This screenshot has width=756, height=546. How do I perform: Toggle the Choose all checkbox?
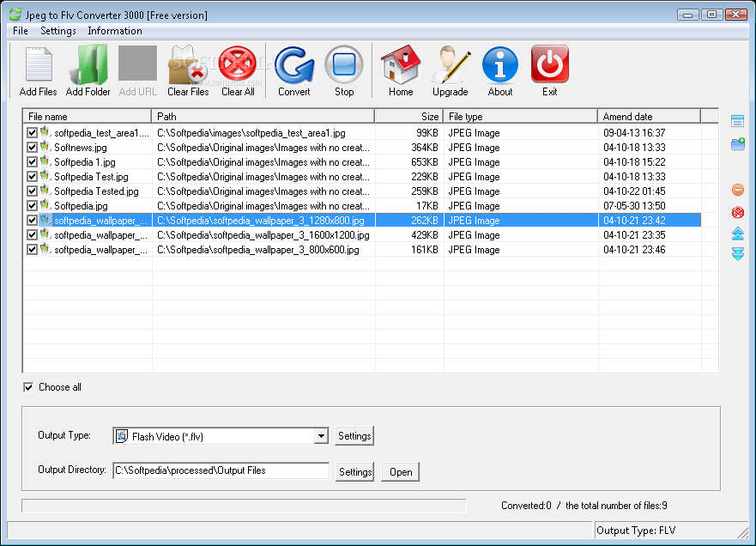(28, 387)
